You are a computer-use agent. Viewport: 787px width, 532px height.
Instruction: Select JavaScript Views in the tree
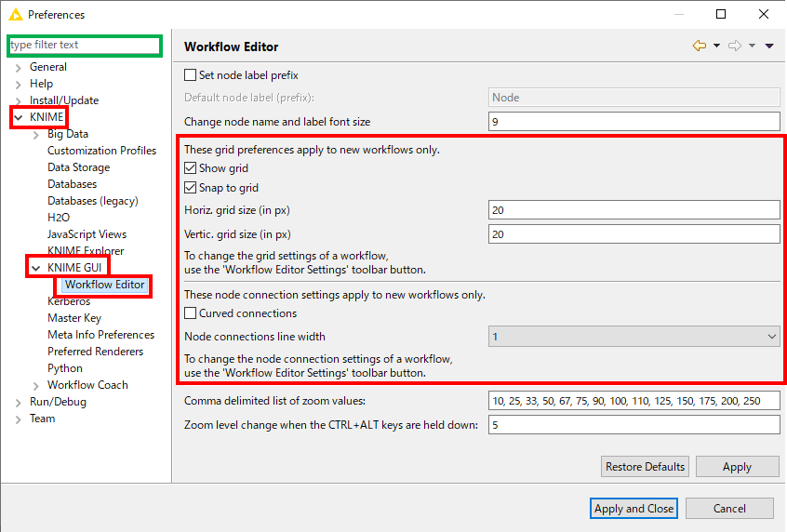coord(87,234)
